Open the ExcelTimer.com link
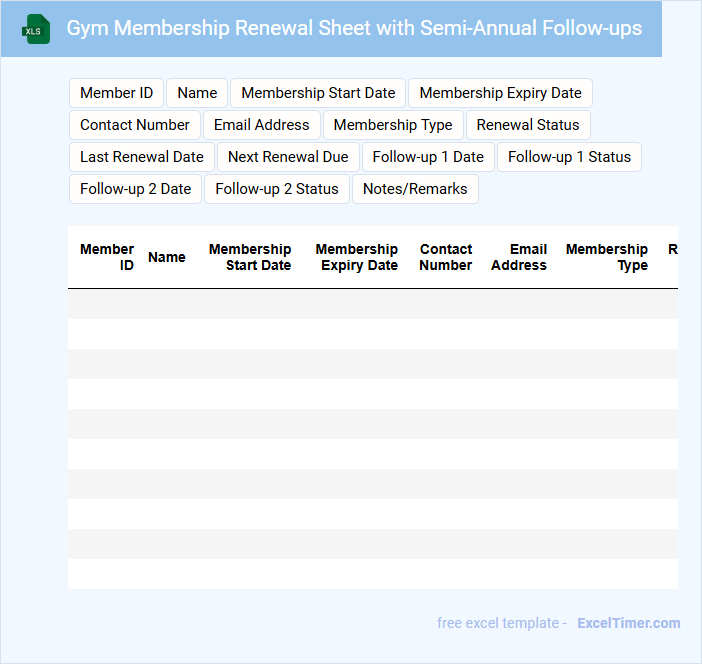This screenshot has width=702, height=664. tap(628, 623)
